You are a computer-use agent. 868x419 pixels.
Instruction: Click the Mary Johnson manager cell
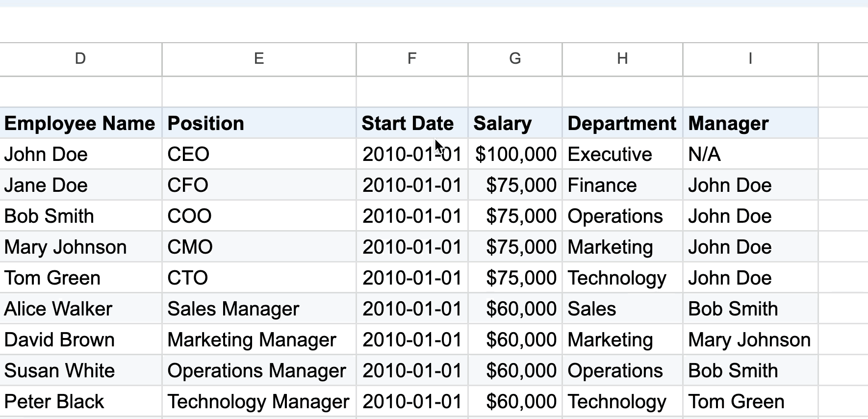749,340
